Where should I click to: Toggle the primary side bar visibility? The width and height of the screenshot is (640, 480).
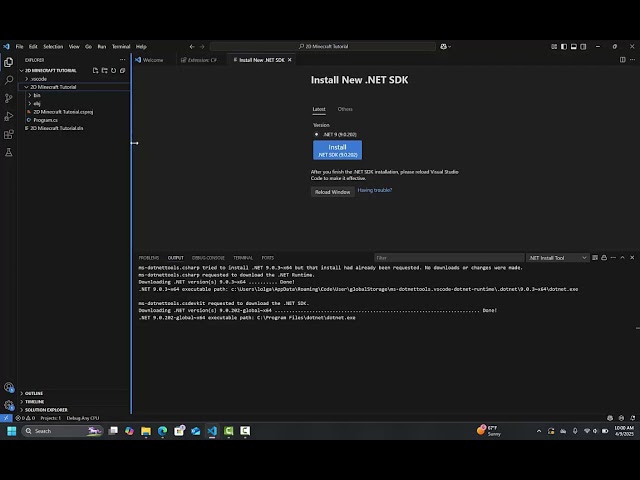564,47
